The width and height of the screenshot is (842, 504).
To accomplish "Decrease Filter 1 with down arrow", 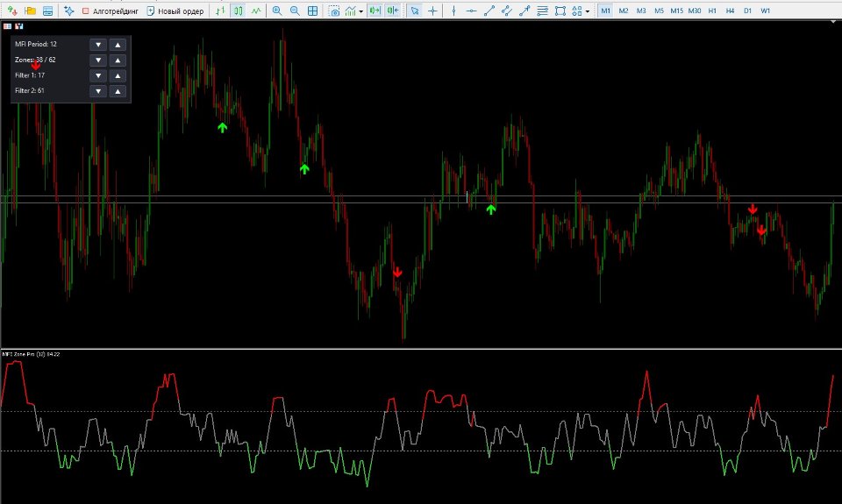I will tap(98, 75).
